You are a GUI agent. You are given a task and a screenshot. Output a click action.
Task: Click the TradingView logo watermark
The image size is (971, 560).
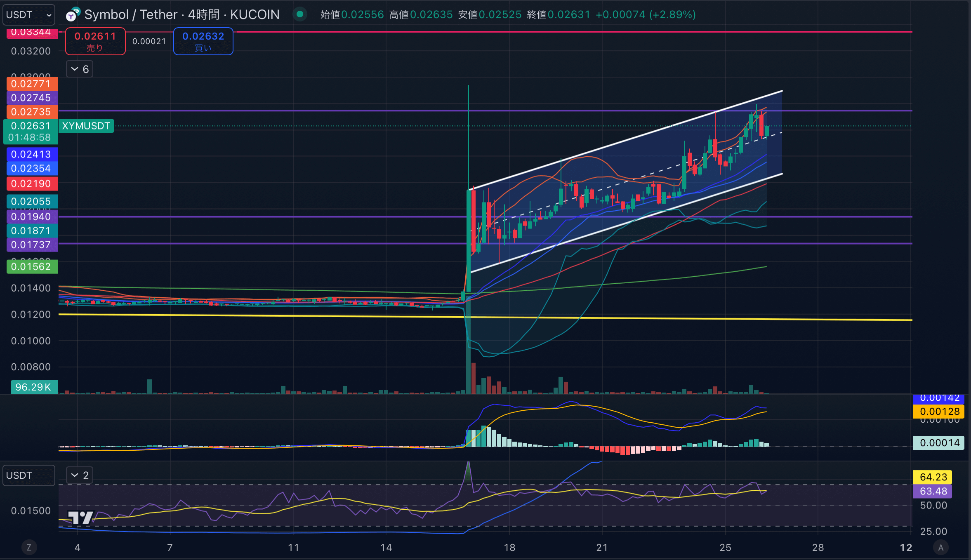pyautogui.click(x=80, y=517)
